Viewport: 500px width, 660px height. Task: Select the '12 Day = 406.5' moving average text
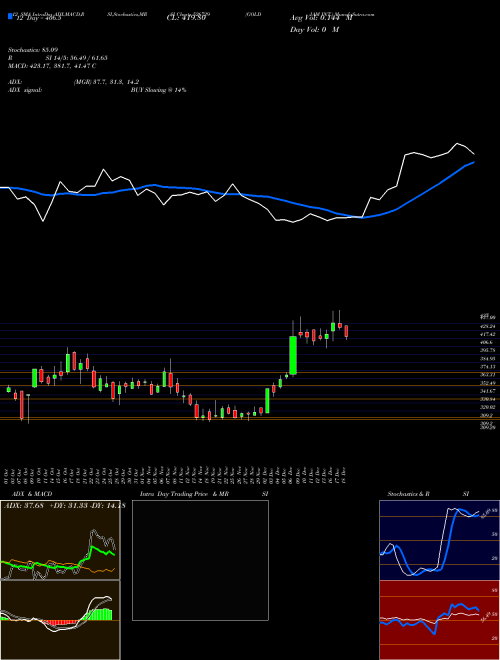click(37, 18)
